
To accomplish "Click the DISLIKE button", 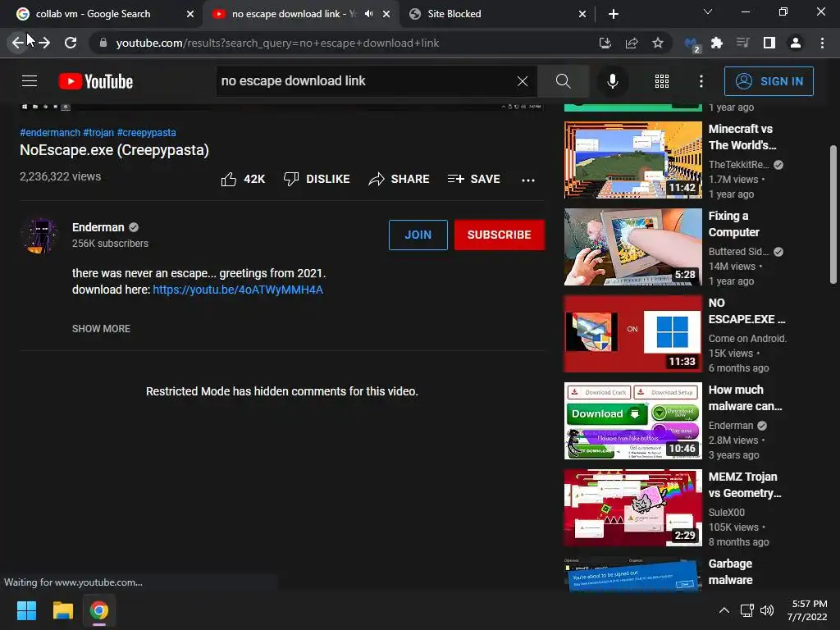I will (317, 179).
